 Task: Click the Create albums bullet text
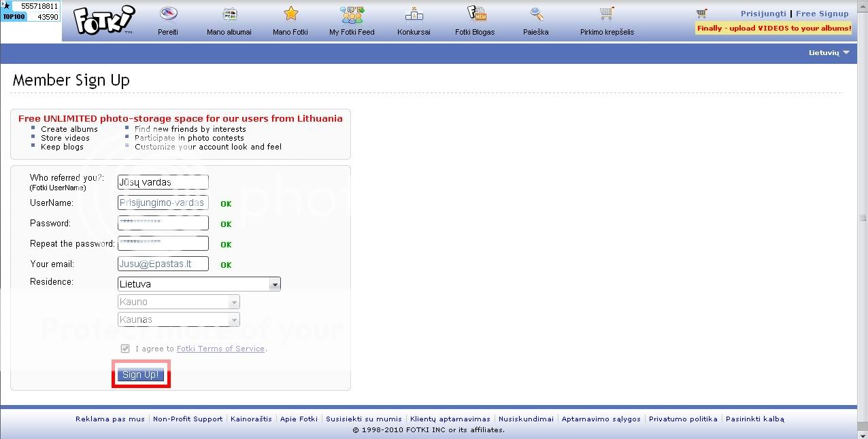click(69, 129)
